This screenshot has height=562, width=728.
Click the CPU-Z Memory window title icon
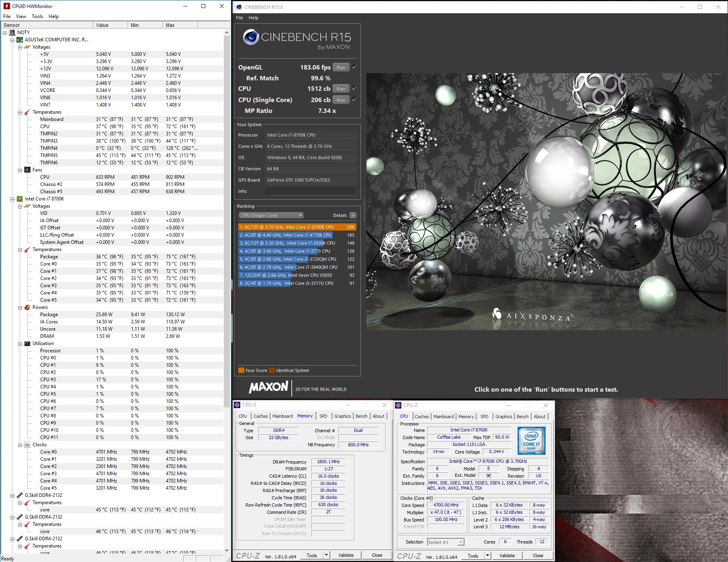tap(237, 405)
